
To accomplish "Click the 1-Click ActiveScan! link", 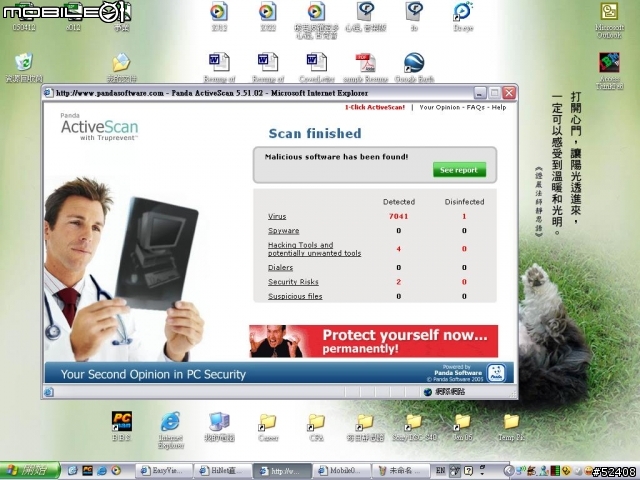I will [x=375, y=107].
